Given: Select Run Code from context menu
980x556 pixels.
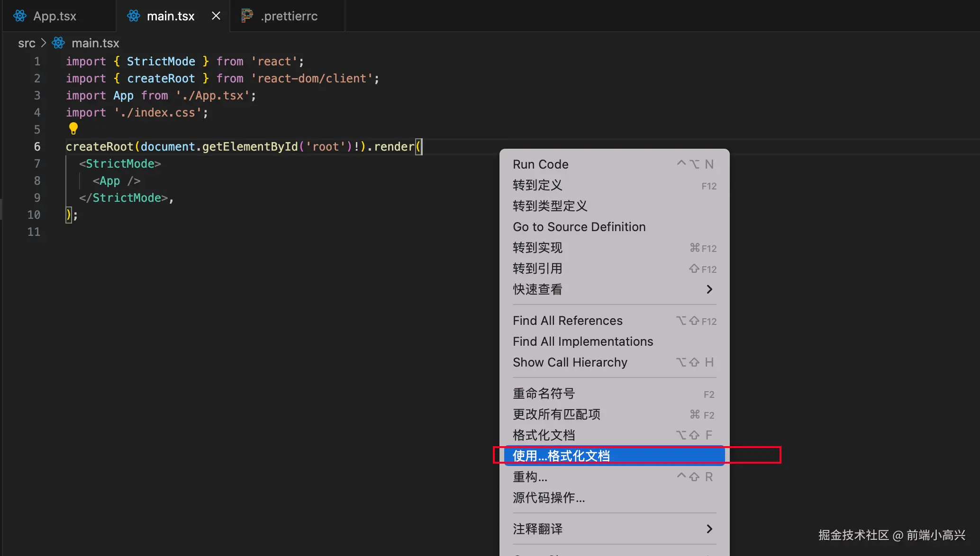Looking at the screenshot, I should coord(541,164).
